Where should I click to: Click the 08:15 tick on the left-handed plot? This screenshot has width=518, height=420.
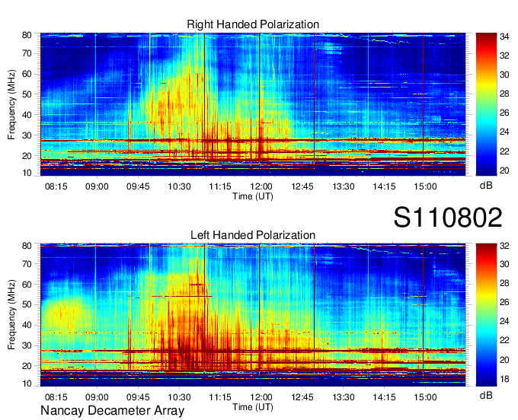coord(56,397)
